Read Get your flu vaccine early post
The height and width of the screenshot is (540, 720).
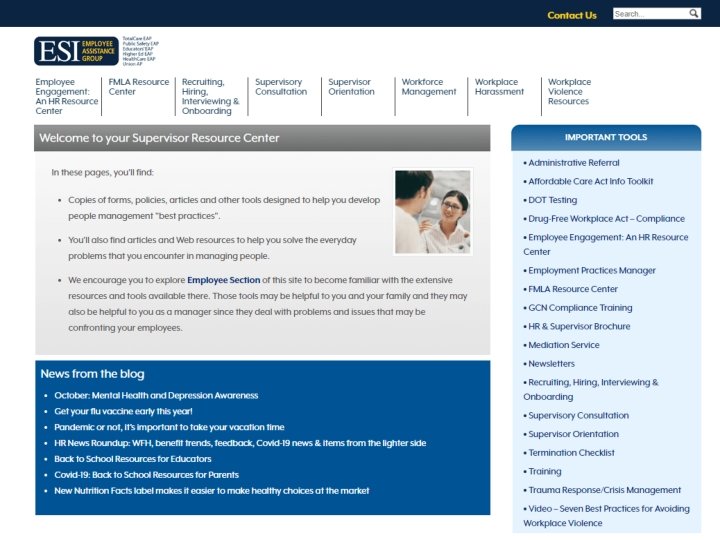tap(123, 411)
